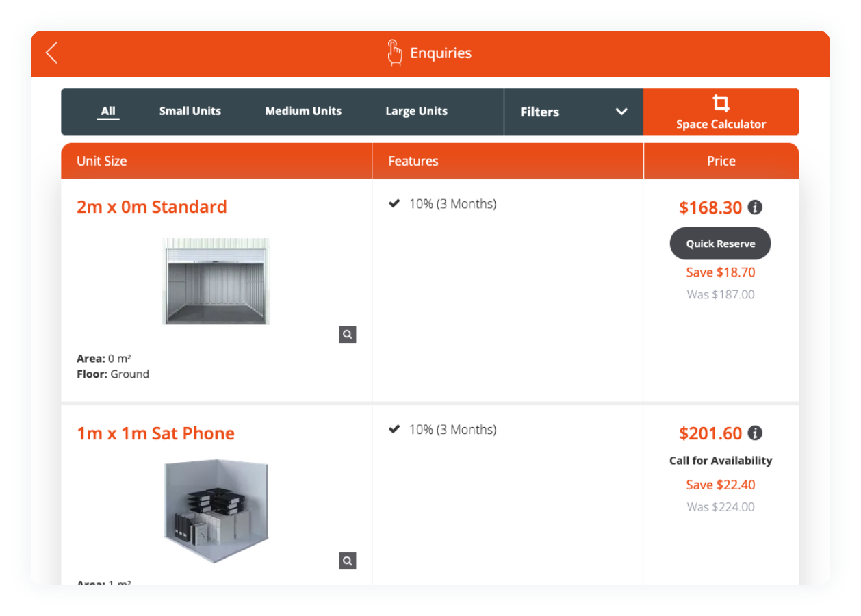
Task: Click the Enquiries hand pointer icon
Action: (x=394, y=53)
